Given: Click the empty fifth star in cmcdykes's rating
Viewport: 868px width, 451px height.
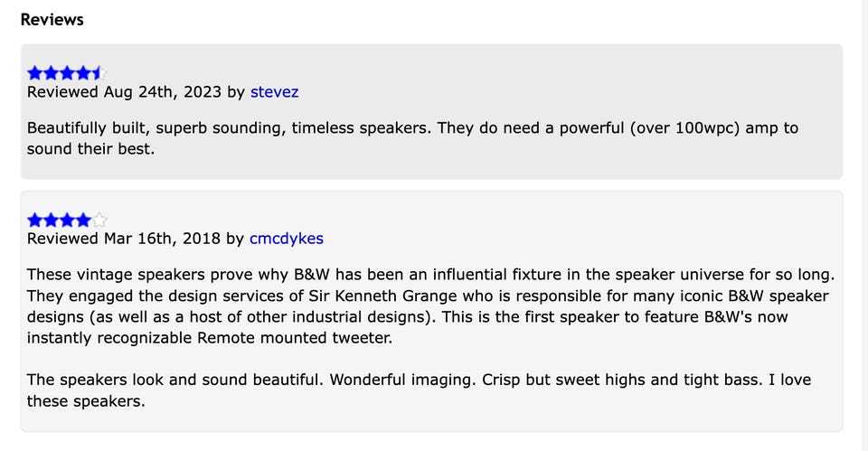Looking at the screenshot, I should click(99, 220).
